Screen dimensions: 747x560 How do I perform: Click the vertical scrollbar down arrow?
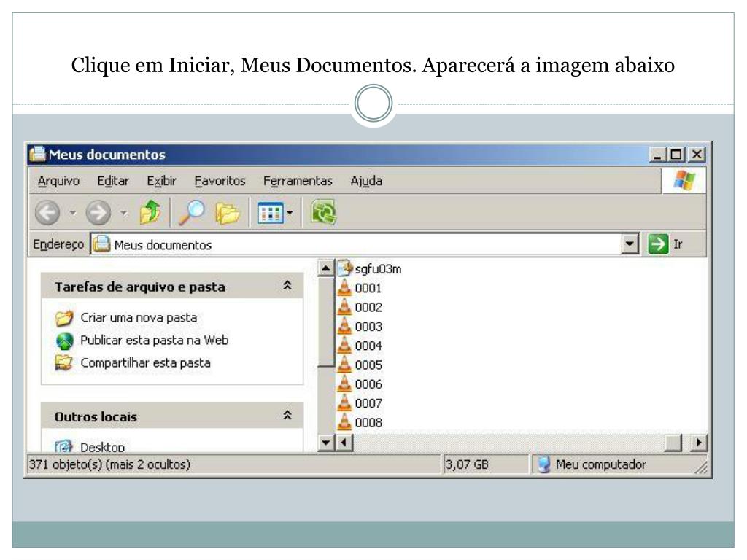pos(325,443)
